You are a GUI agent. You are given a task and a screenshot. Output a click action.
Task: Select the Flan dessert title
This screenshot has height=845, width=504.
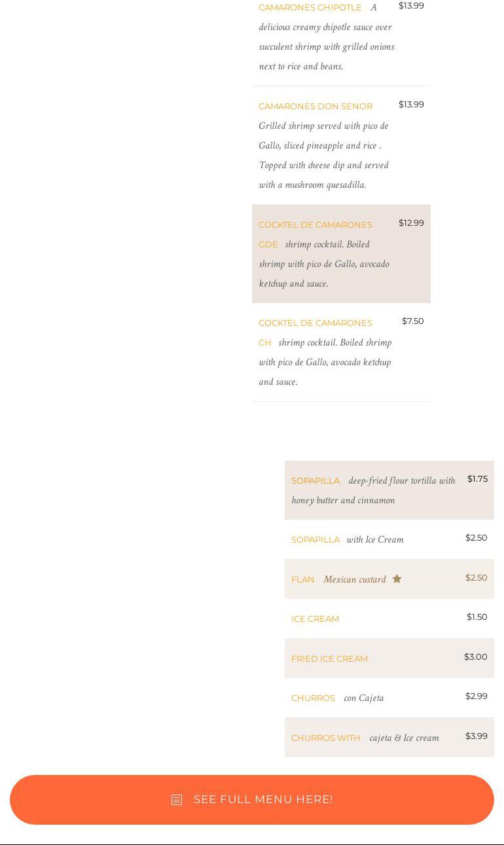(x=303, y=580)
